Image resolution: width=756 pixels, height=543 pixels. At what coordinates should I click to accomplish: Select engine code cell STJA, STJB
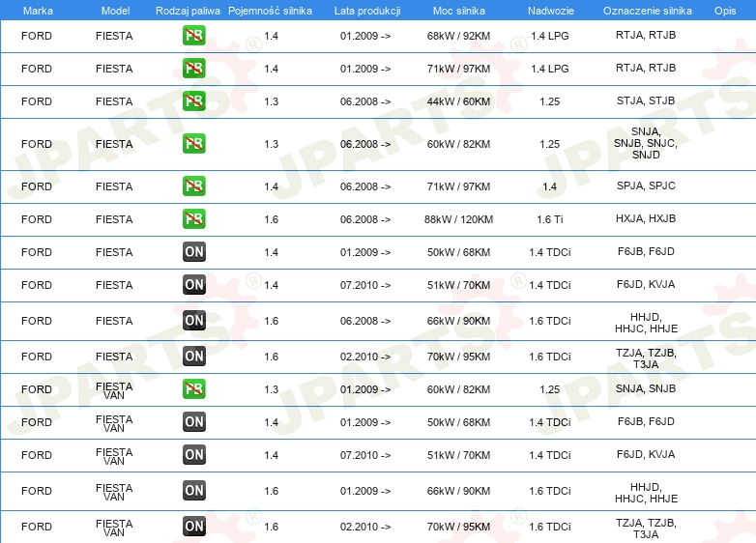click(646, 100)
